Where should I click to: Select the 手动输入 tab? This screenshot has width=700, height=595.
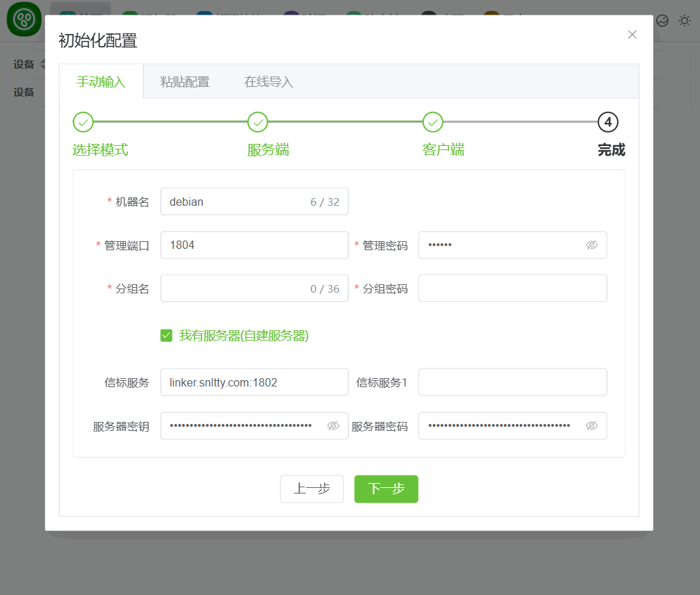coord(101,82)
